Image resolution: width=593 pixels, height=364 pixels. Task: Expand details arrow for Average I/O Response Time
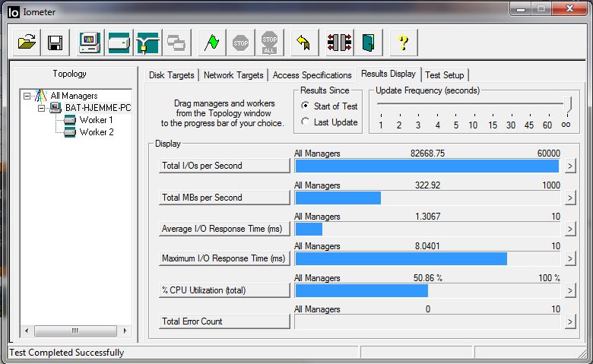coord(570,229)
